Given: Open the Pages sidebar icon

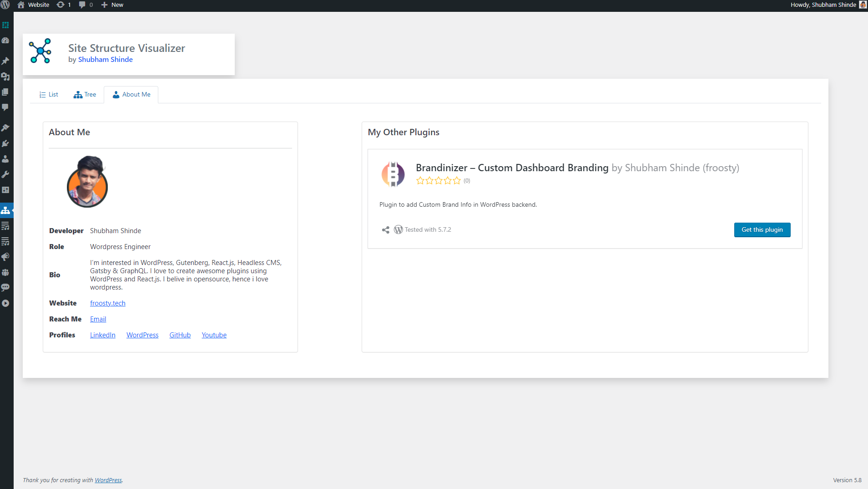Looking at the screenshot, I should 5,92.
